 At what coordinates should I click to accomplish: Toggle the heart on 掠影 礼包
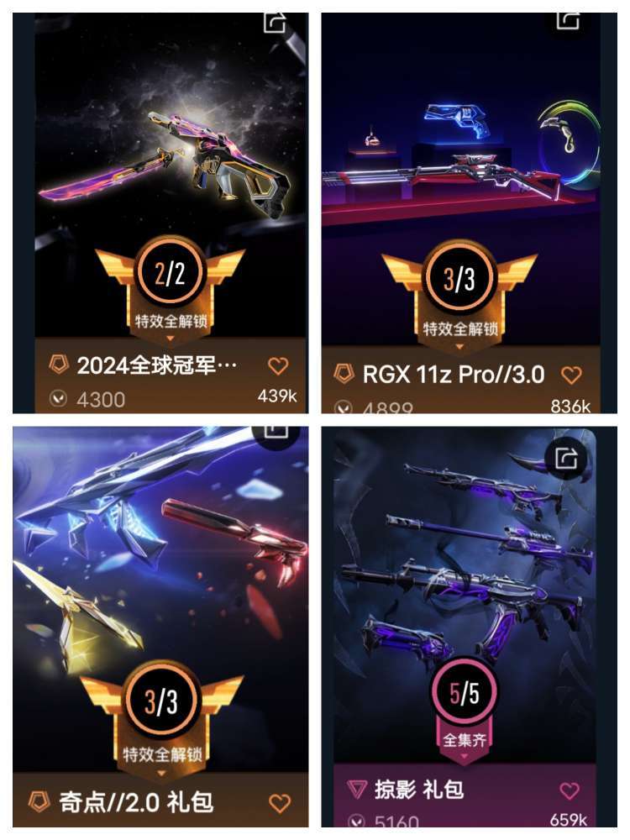(569, 790)
